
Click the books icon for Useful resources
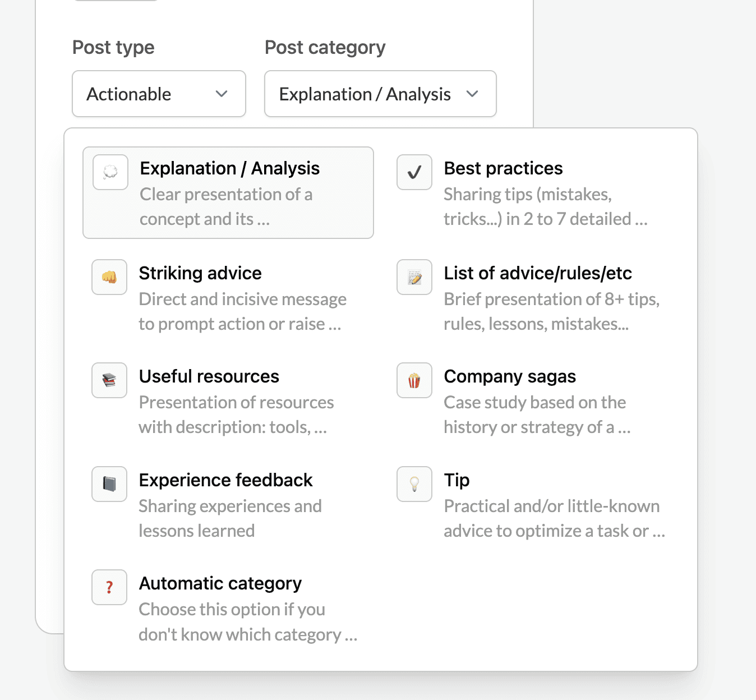[109, 380]
